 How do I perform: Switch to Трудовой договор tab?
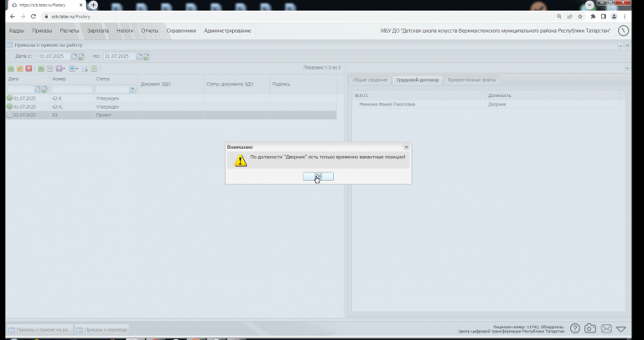coord(418,80)
